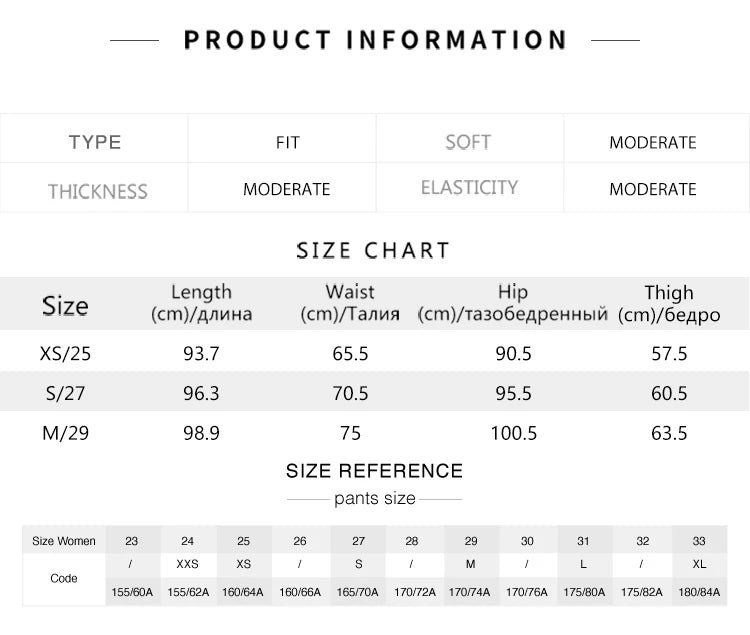The height and width of the screenshot is (635, 750).
Task: Select the Hip (cm) column header
Action: coord(512,303)
